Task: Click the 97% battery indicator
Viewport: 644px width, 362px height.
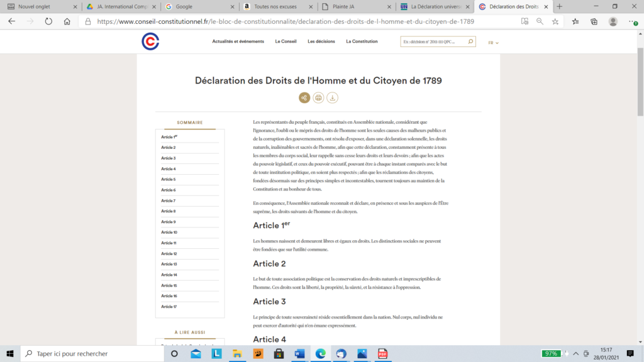Action: pos(551,353)
